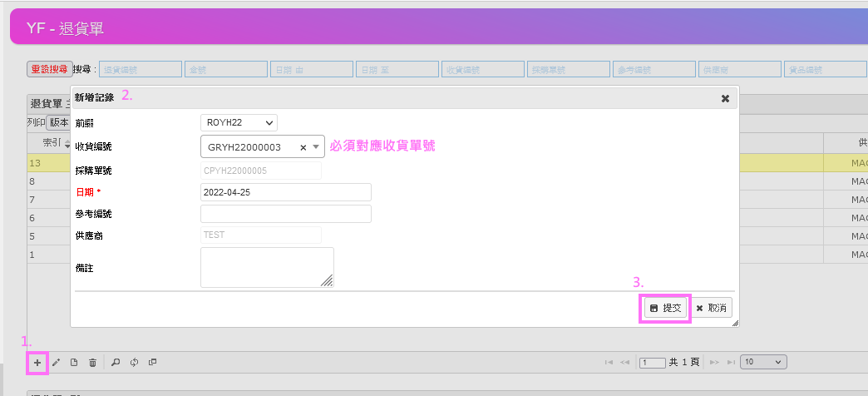Expand the 收貨編號 GRYH22000003 combo box
This screenshot has height=396, width=868.
click(x=316, y=146)
